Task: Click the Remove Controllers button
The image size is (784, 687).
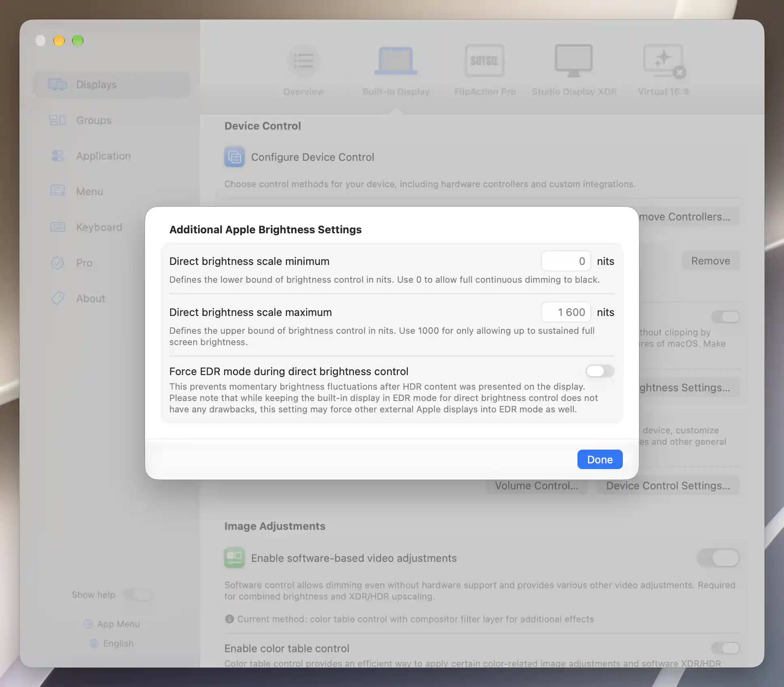Action: point(688,217)
